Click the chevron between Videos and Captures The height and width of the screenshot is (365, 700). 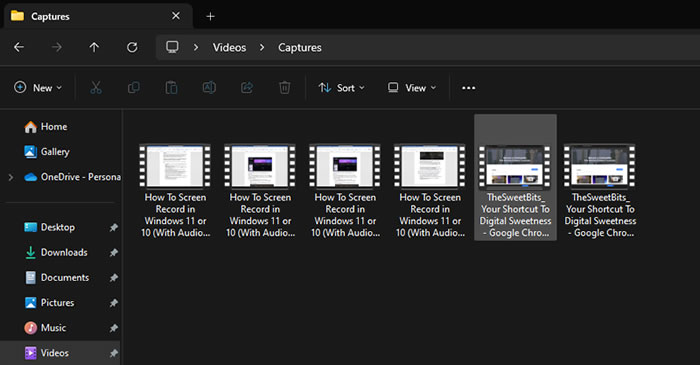pos(262,47)
